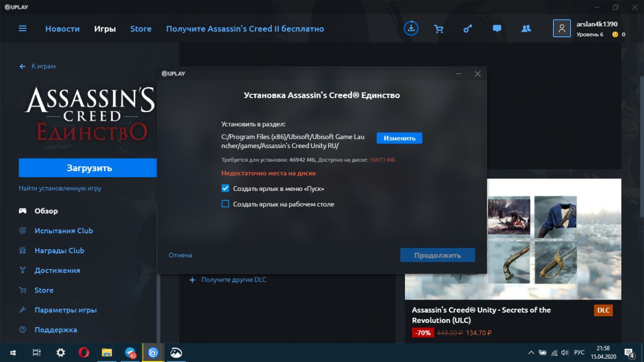Open the shopping cart icon
644x362 pixels.
(x=439, y=29)
